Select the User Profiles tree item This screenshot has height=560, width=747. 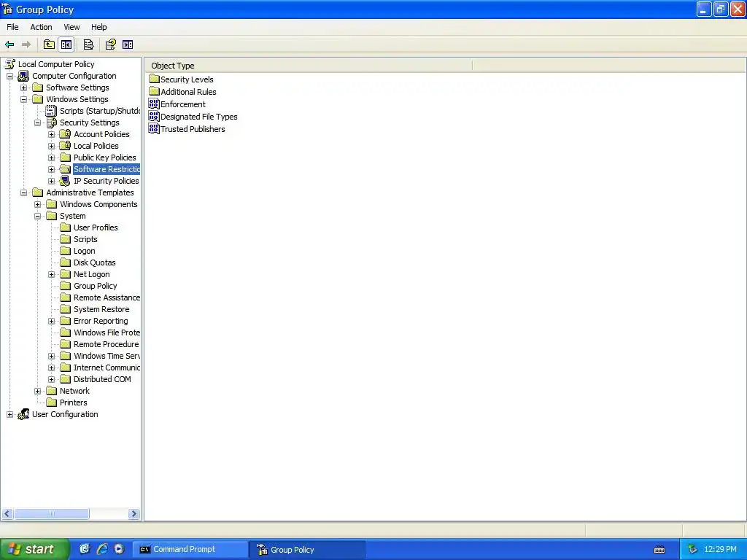(x=96, y=227)
